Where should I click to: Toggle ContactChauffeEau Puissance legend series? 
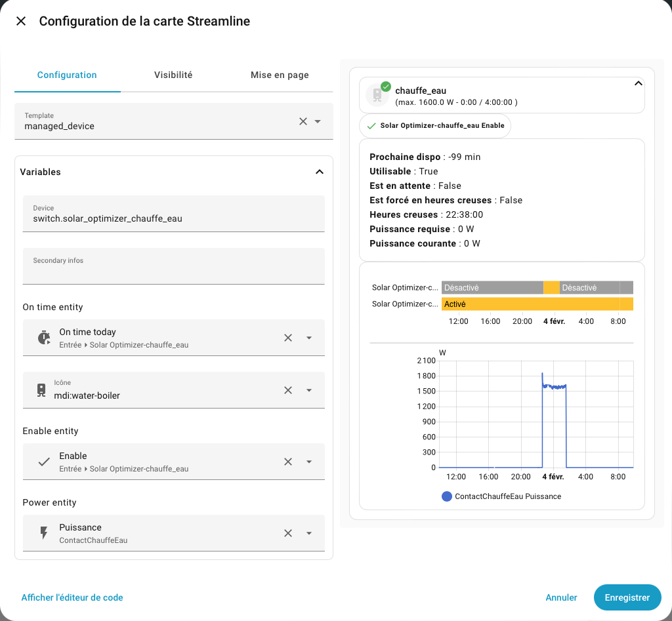point(502,496)
